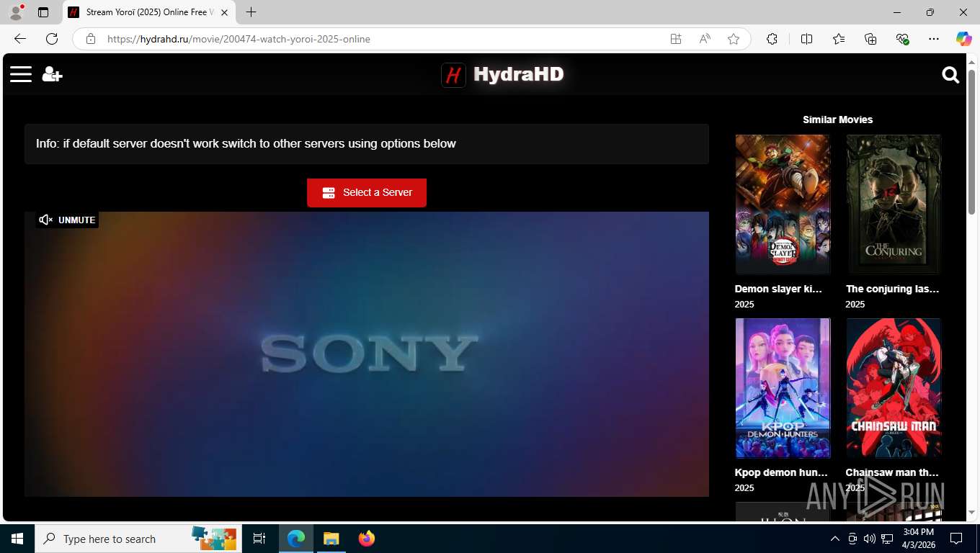This screenshot has width=980, height=553.
Task: Open the network tray icon
Action: tap(887, 539)
